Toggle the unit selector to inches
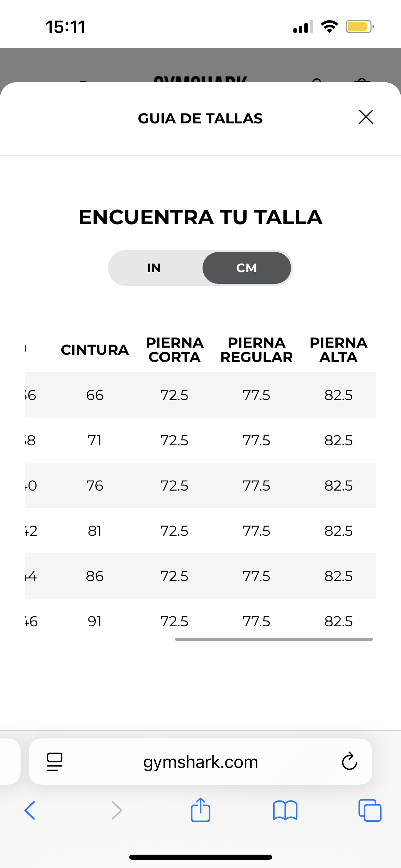Image resolution: width=401 pixels, height=868 pixels. click(x=154, y=268)
